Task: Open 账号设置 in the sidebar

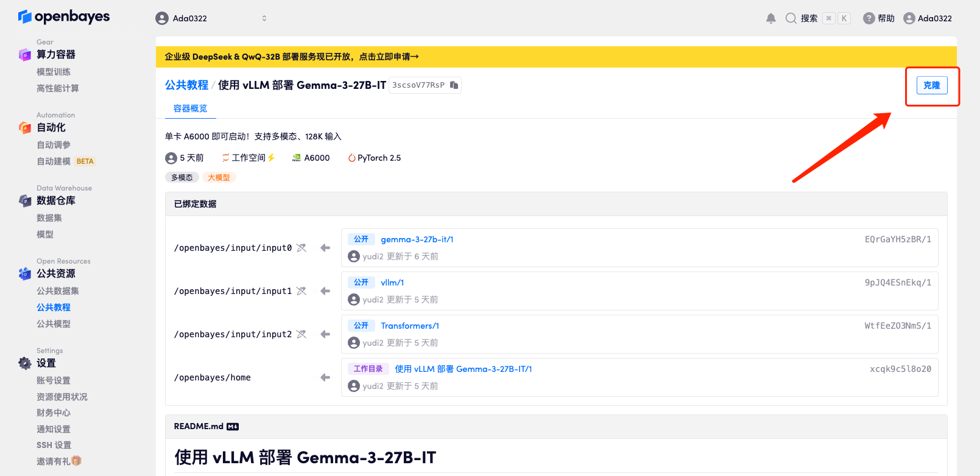Action: coord(54,380)
